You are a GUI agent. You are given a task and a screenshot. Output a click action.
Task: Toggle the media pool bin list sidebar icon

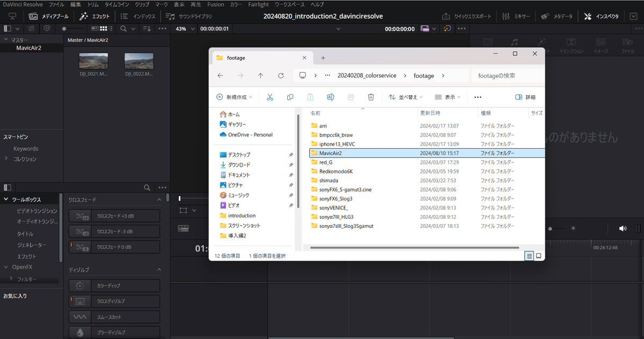(x=8, y=28)
